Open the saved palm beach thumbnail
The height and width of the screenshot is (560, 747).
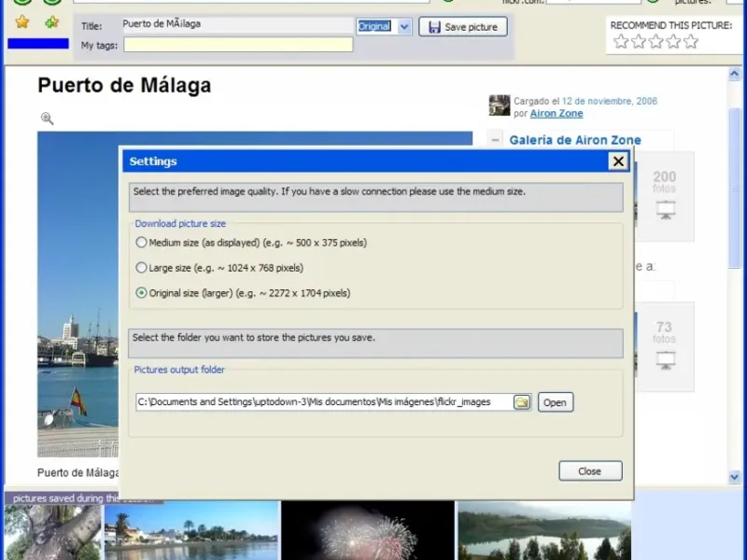click(191, 530)
